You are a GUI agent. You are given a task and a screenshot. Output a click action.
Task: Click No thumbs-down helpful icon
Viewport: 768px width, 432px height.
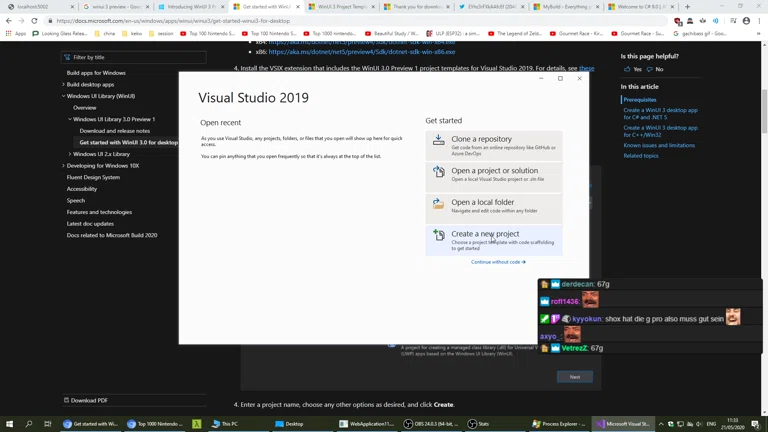(649, 69)
